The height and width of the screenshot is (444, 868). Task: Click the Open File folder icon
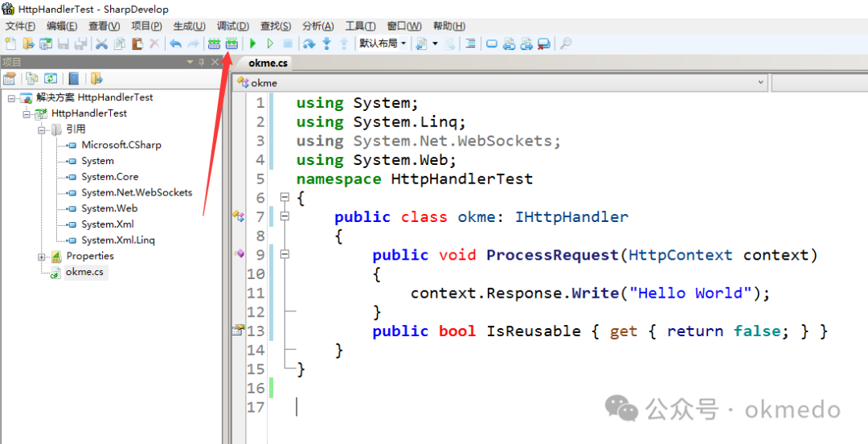tap(28, 43)
